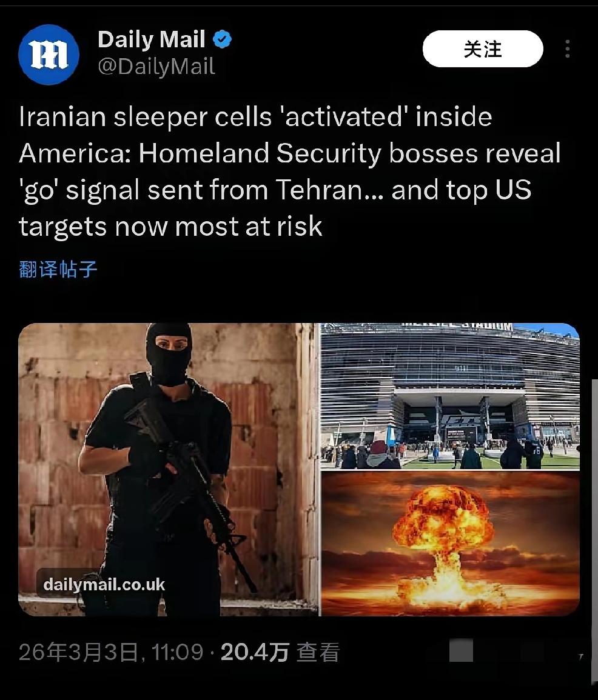598x700 pixels.
Task: Click the post timestamp 26年3月3日, 11:09
Action: (111, 652)
